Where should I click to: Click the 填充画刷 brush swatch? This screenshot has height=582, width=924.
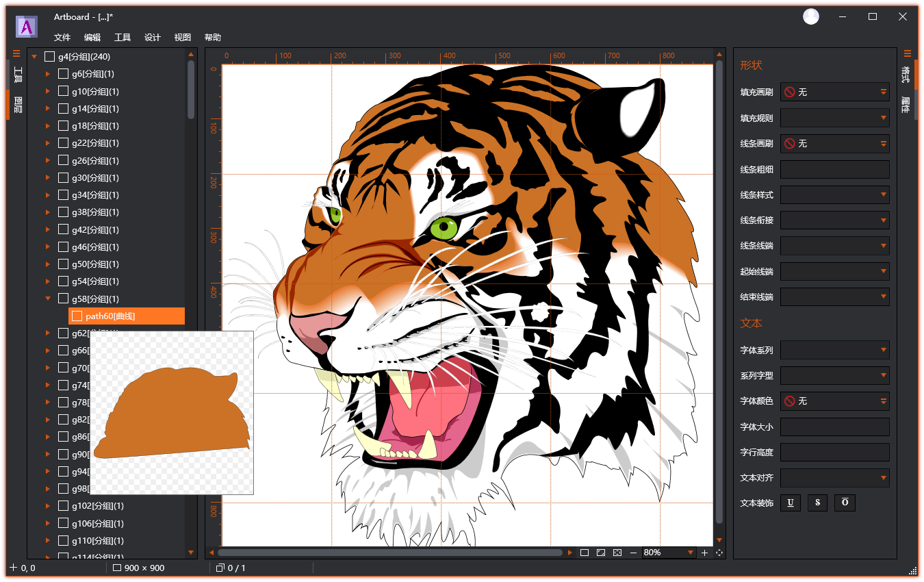tap(790, 92)
